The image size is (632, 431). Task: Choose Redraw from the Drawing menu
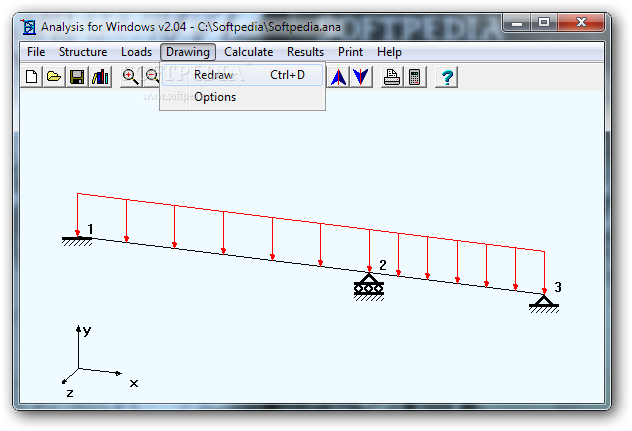click(243, 75)
